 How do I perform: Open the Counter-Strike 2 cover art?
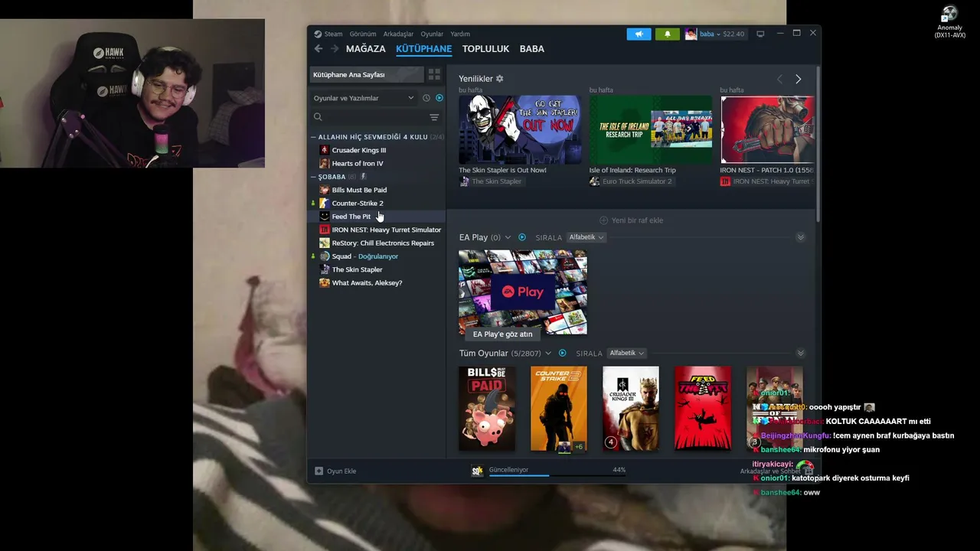point(559,409)
